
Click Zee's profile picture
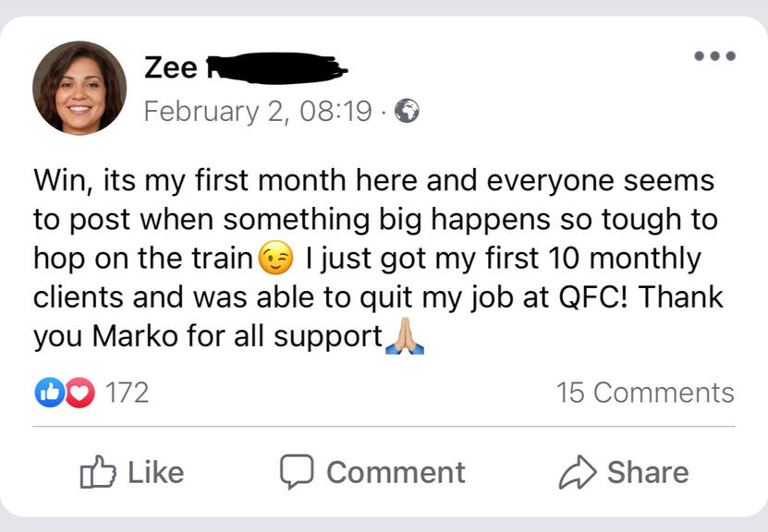point(79,89)
